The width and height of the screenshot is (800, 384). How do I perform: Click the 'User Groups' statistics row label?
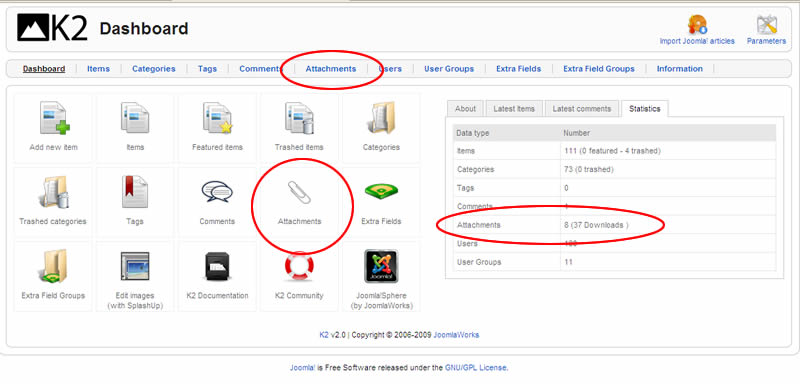pos(479,262)
